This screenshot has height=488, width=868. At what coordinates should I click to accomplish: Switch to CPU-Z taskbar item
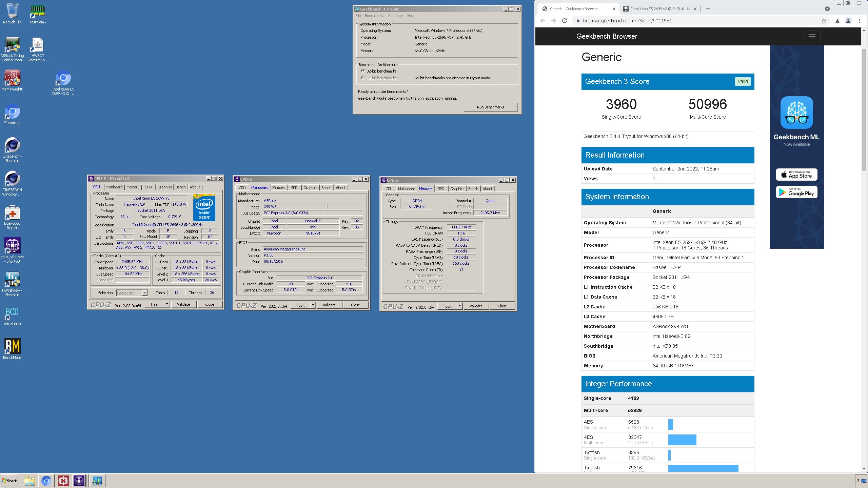pyautogui.click(x=79, y=481)
